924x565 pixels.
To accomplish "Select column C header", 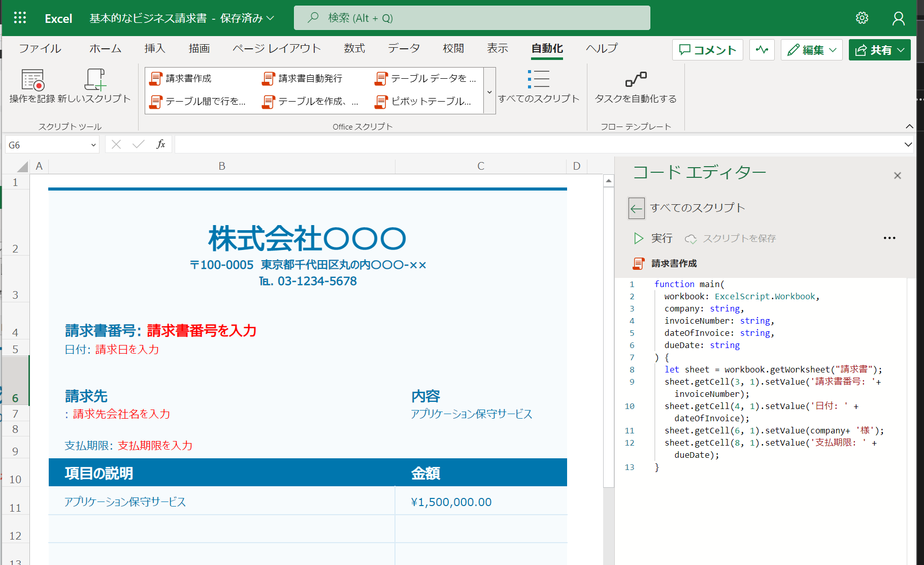I will (481, 166).
